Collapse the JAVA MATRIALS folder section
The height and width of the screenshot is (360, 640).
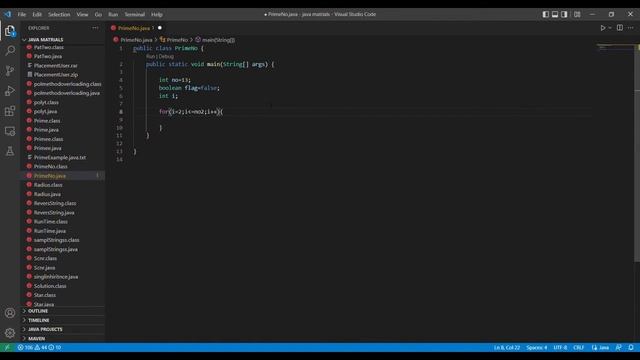[x=46, y=40]
